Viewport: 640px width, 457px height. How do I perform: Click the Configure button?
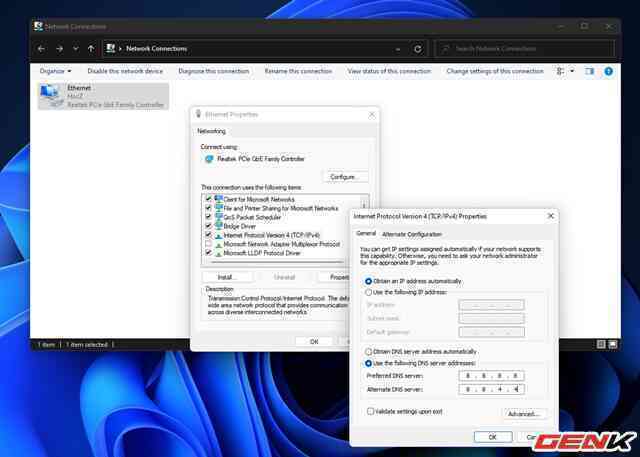click(346, 177)
